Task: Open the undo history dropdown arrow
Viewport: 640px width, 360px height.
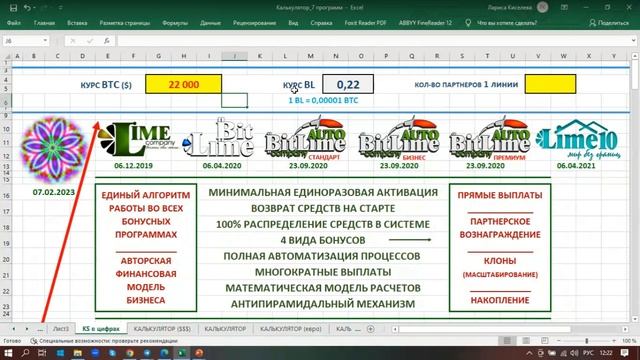Action: coord(34,8)
